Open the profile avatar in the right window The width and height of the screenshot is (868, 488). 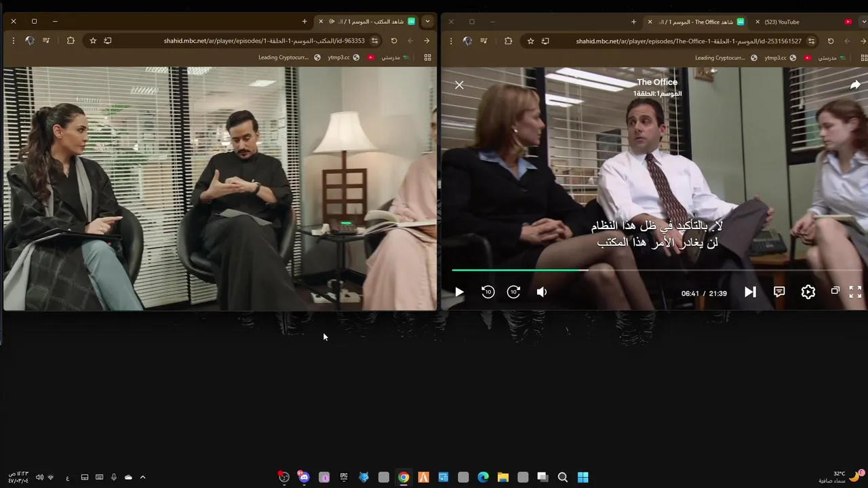pos(467,41)
